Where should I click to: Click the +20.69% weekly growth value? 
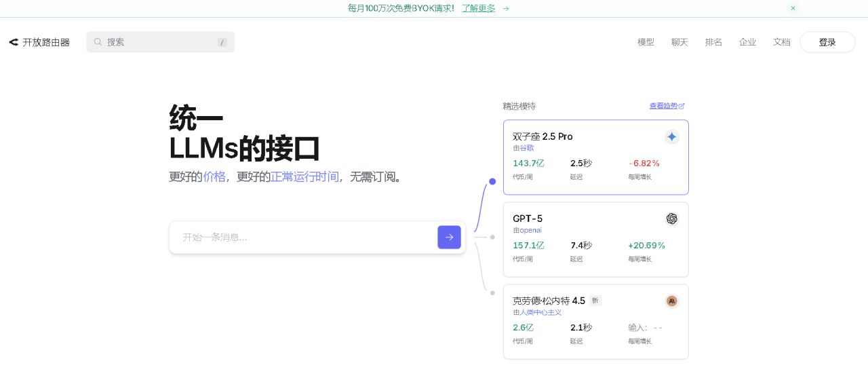(646, 245)
